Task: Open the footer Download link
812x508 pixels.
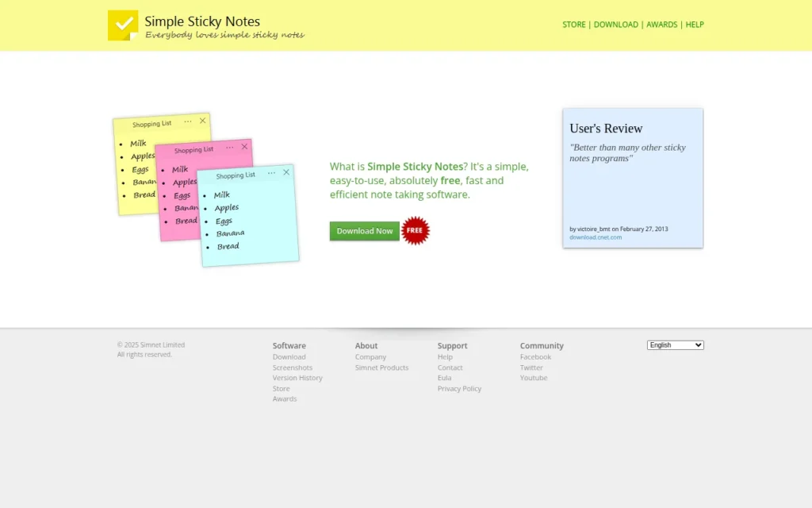Action: click(x=289, y=357)
